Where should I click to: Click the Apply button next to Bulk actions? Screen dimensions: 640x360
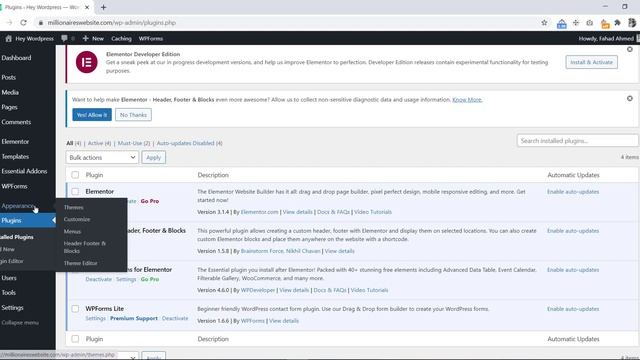[153, 158]
